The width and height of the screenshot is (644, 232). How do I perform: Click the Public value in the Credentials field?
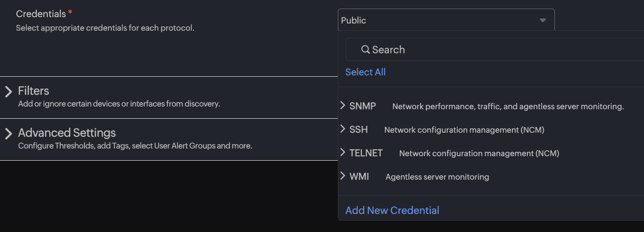[x=354, y=20]
